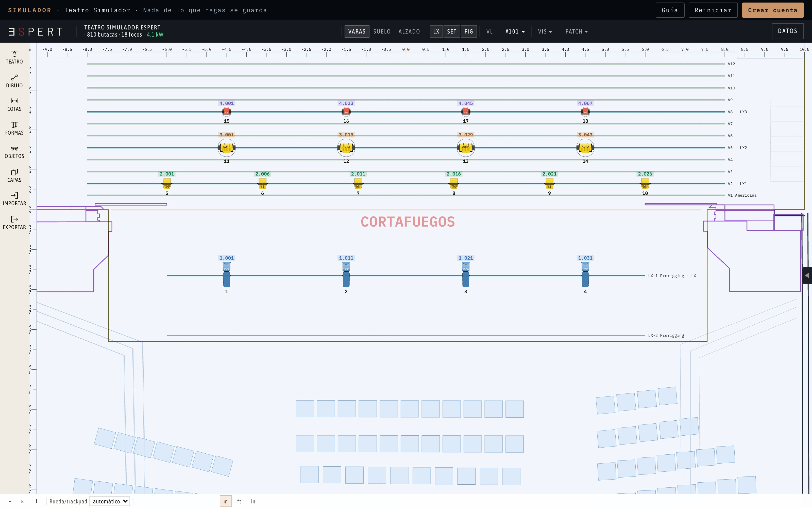Click the 2.016 DMX address label

click(454, 174)
